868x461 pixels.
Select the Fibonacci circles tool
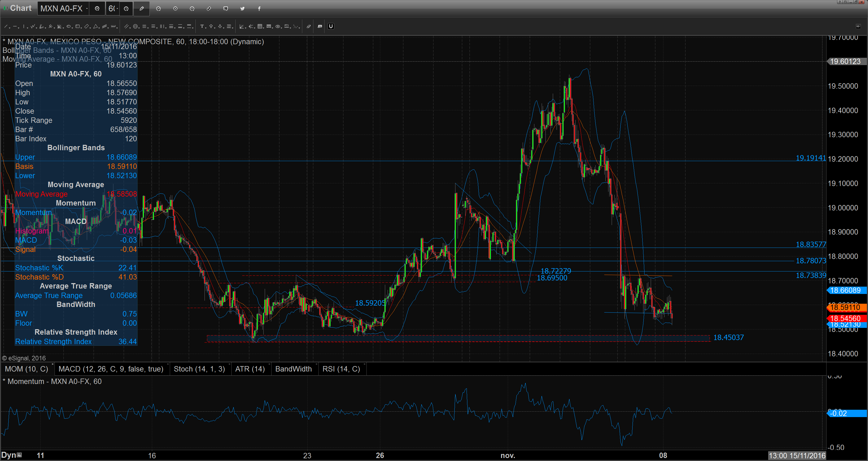tap(135, 26)
